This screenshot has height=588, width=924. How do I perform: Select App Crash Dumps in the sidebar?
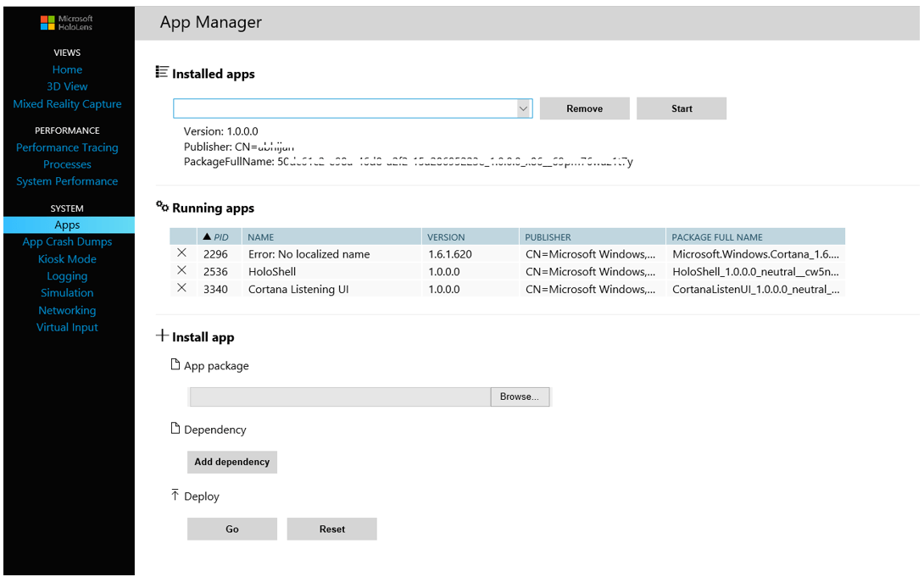67,241
